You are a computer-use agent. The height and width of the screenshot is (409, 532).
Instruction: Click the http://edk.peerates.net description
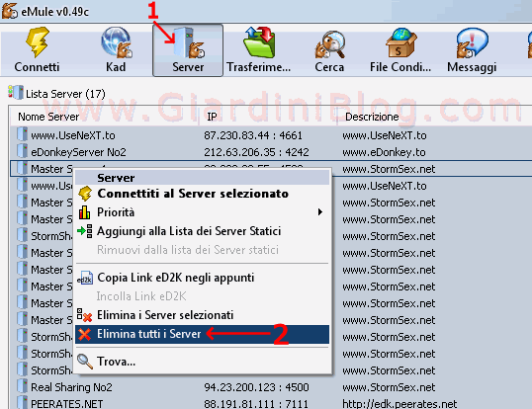click(399, 404)
